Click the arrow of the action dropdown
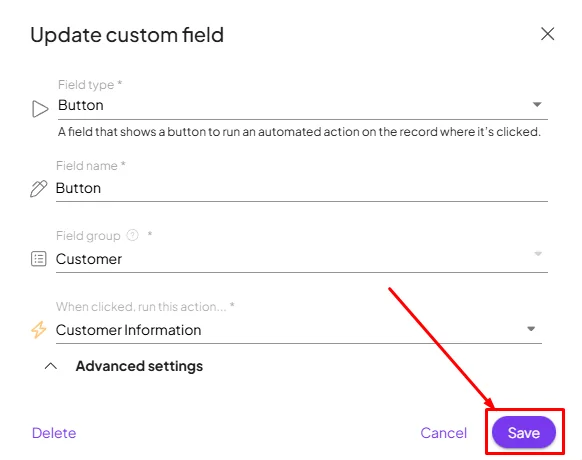 [x=531, y=329]
